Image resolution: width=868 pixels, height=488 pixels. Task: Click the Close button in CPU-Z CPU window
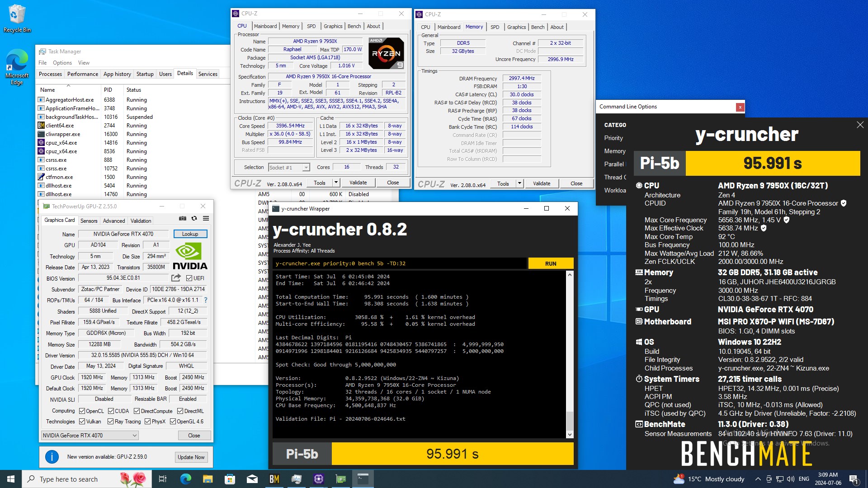click(x=393, y=183)
